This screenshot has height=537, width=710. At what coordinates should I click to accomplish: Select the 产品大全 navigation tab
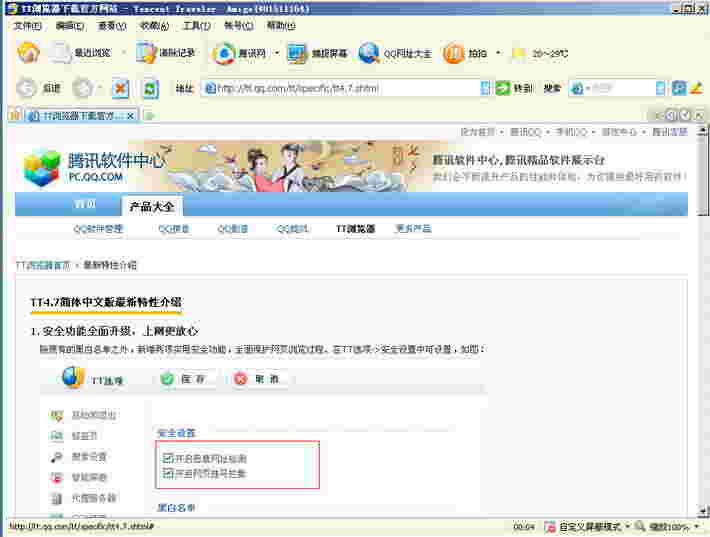click(152, 206)
